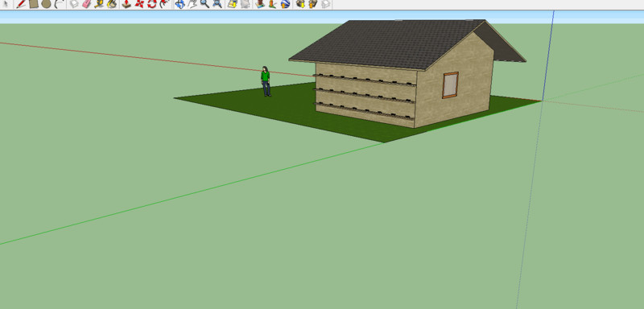Pick the Push/Pull tool

[126, 4]
